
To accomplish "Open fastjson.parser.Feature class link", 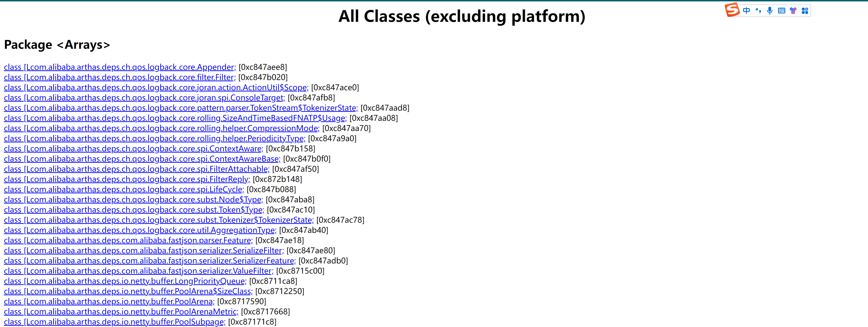I will pyautogui.click(x=128, y=241).
